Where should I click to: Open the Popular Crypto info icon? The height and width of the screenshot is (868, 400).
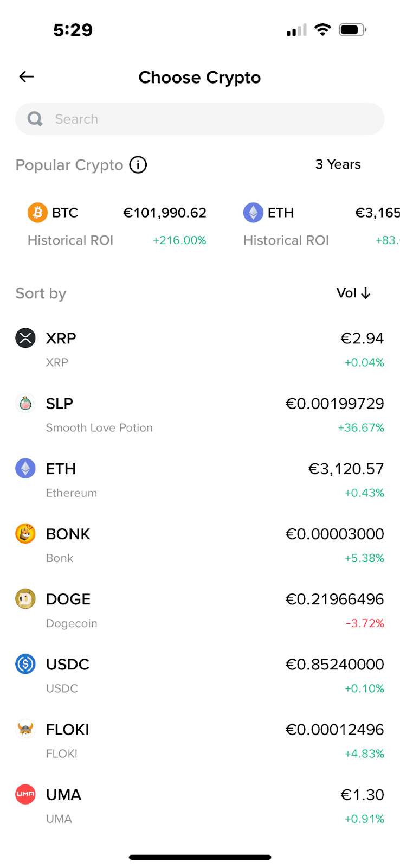pos(138,165)
